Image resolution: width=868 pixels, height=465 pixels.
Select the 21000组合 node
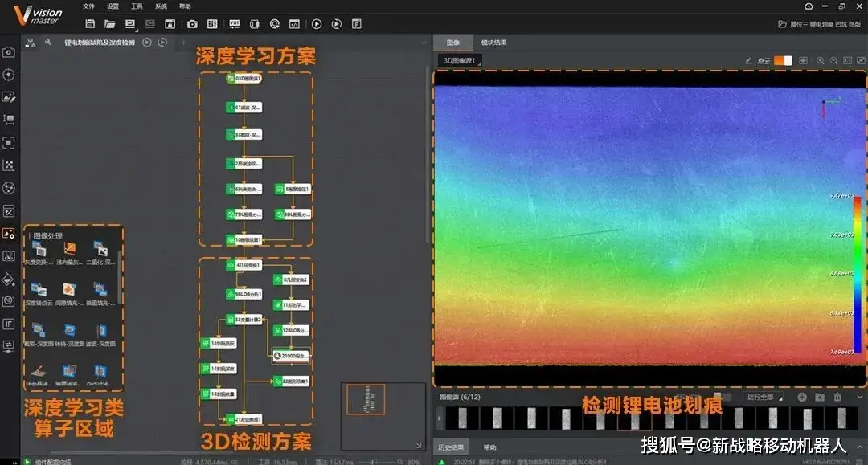(291, 356)
